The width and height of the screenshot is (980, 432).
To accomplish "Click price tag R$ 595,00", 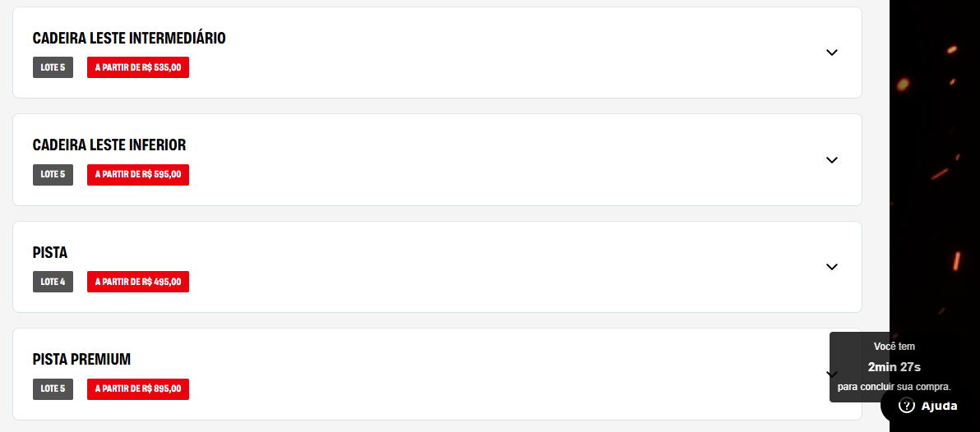I will (x=138, y=174).
